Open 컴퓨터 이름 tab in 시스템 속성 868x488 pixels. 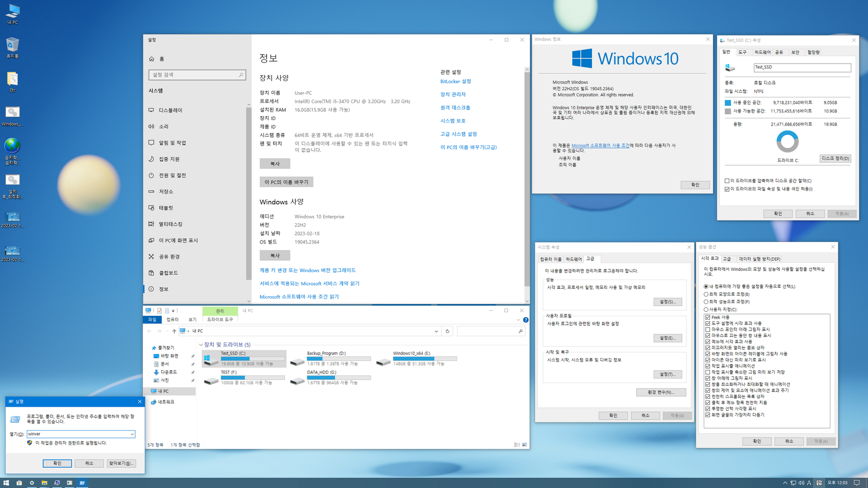click(550, 259)
